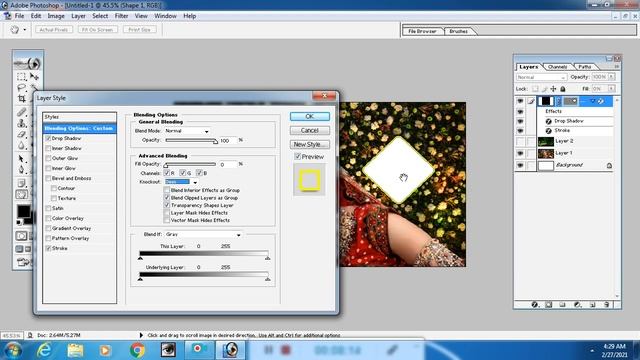Open the Filter menu
The image size is (640, 360).
[x=121, y=16]
